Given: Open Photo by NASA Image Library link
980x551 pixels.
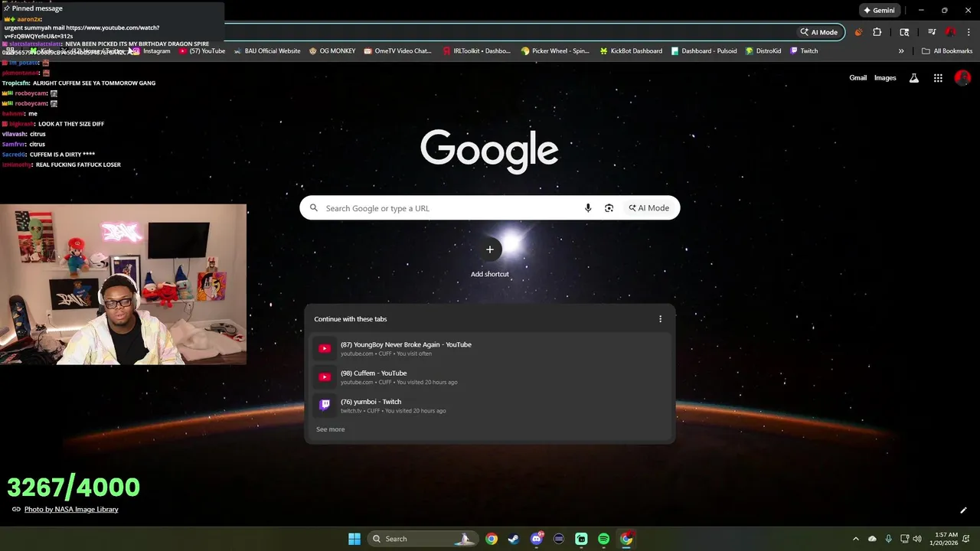Looking at the screenshot, I should [x=71, y=509].
